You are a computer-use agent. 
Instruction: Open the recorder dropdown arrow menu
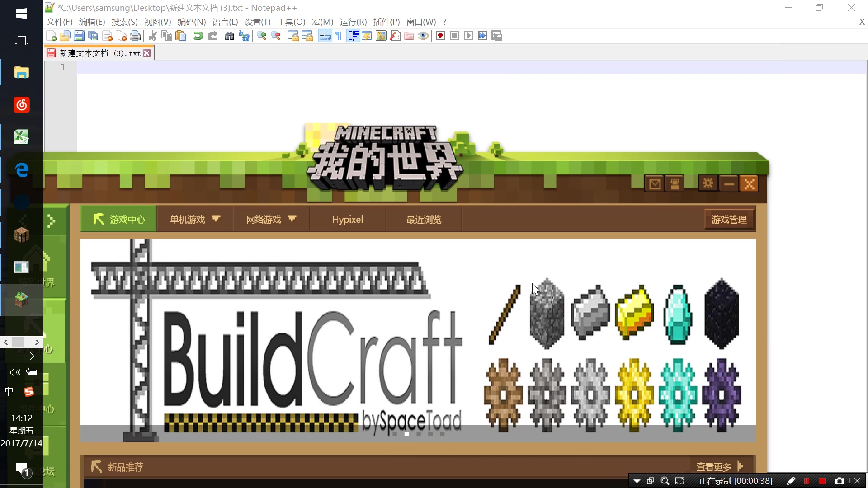pos(637,481)
